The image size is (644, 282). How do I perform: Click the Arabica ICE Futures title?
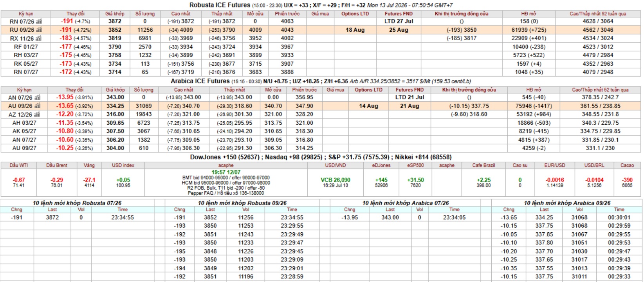click(x=200, y=81)
